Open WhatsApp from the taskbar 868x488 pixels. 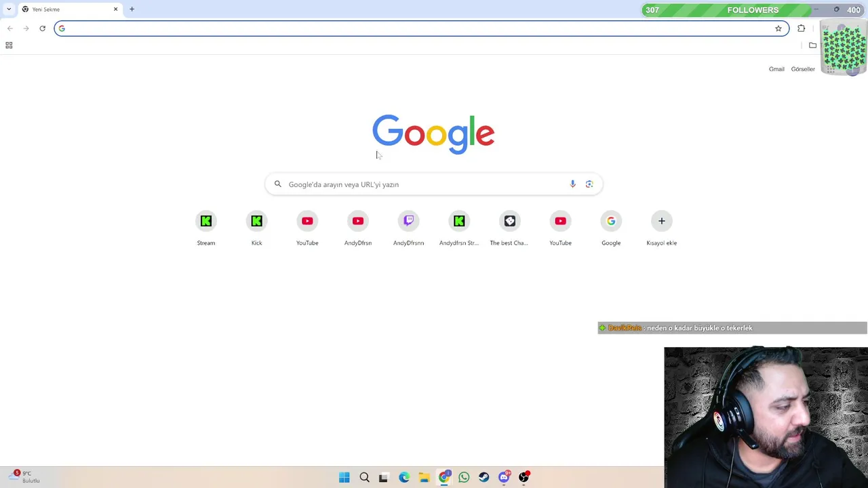(x=464, y=477)
